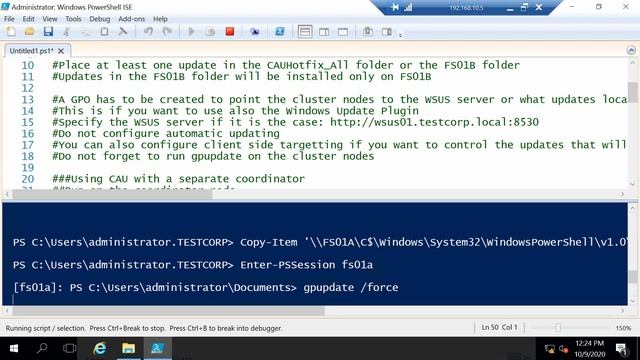Viewport: 640px width, 360px height.
Task: Run selection using the toolbar icon
Action: pos(210,31)
